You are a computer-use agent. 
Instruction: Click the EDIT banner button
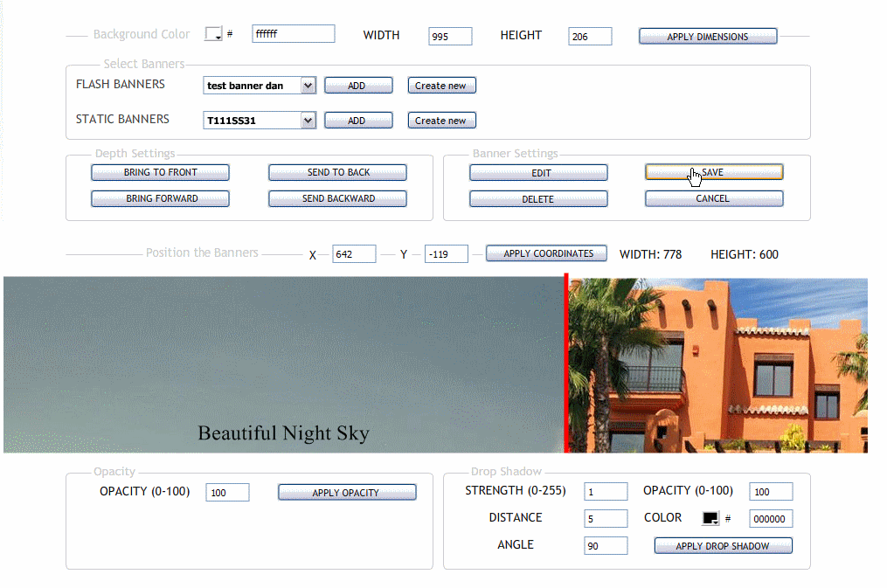point(538,172)
